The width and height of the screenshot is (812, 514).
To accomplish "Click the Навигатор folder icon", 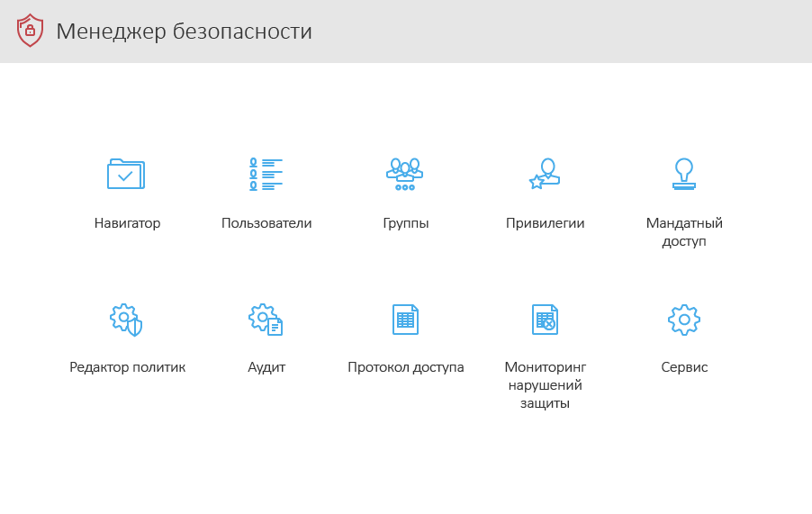I will tap(126, 174).
